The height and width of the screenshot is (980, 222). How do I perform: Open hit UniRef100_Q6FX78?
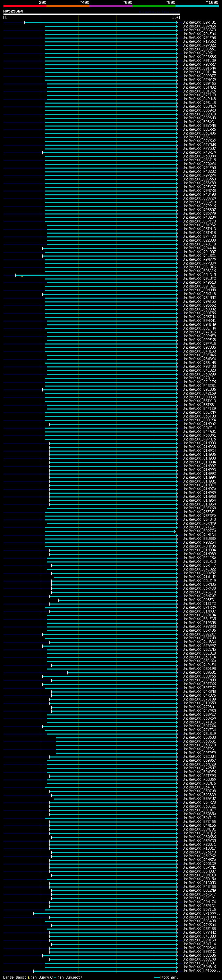199,803
